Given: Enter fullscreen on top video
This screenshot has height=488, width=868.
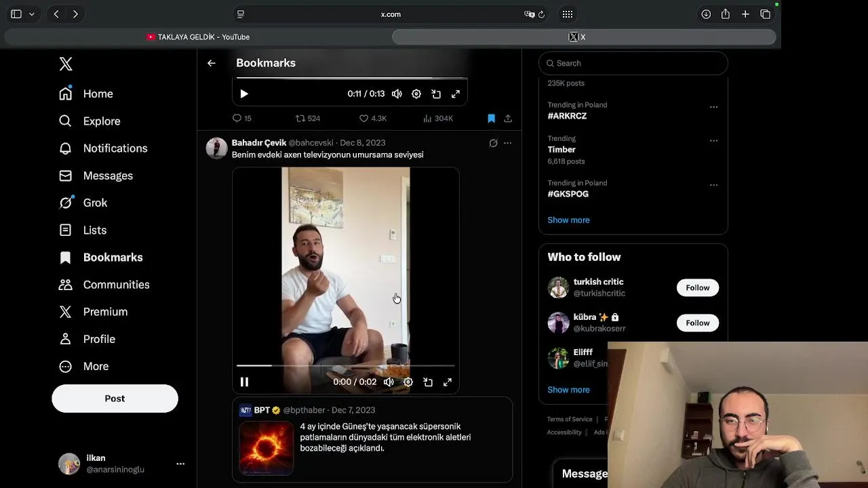Looking at the screenshot, I should coord(456,94).
